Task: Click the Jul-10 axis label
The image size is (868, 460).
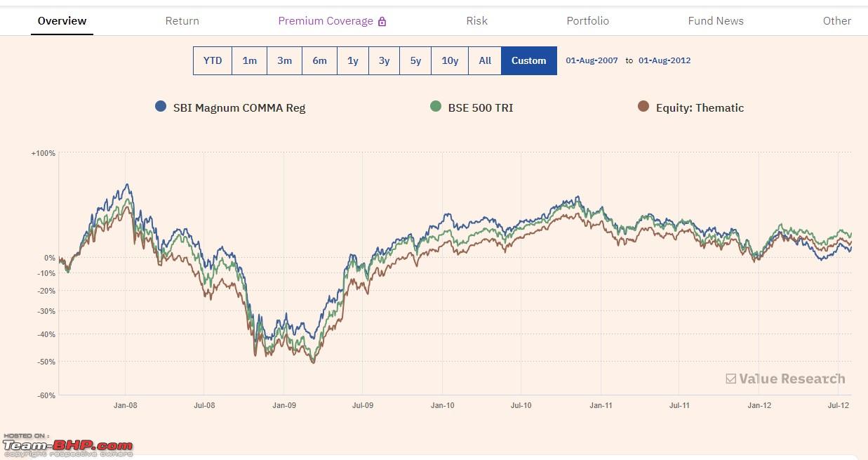Action: coord(521,405)
